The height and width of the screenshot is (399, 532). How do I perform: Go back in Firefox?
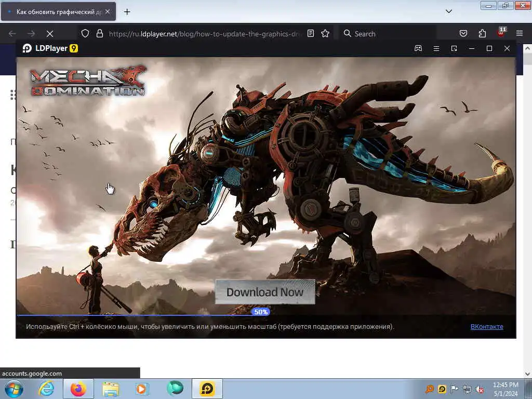[12, 34]
